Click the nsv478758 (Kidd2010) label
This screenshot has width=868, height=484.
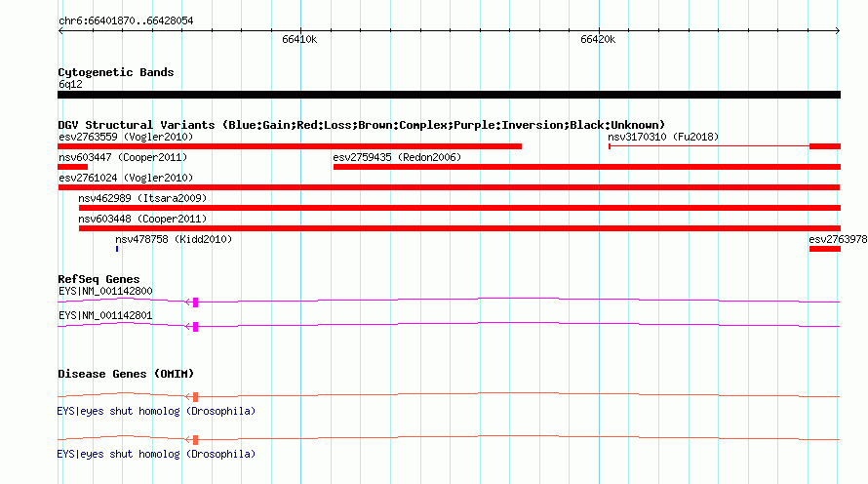pos(174,239)
